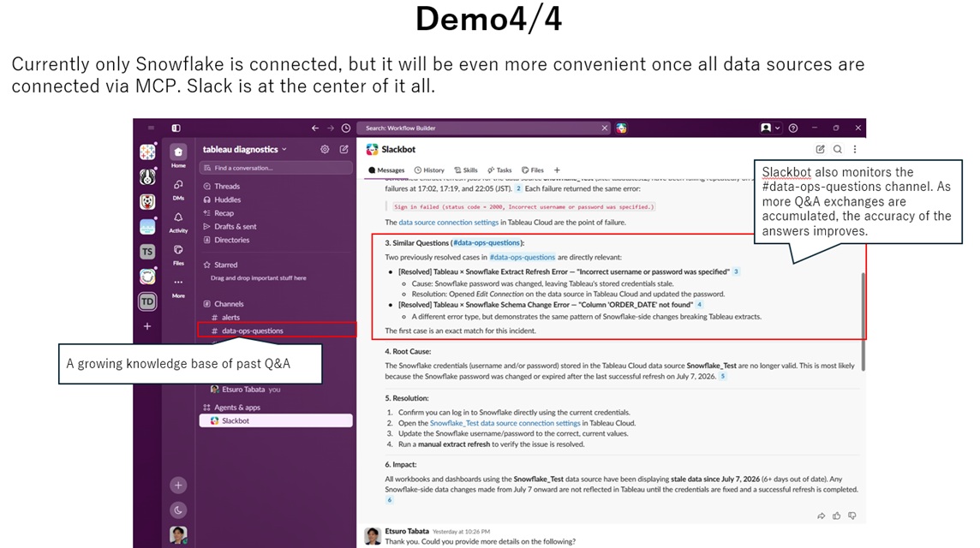980x548 pixels.
Task: Click the message pane scrollbar
Action: (x=863, y=322)
